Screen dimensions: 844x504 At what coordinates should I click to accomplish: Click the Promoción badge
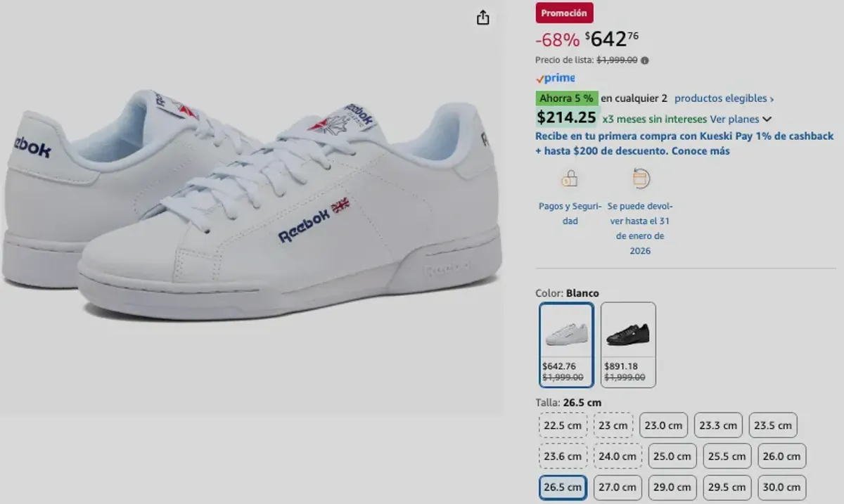point(564,13)
